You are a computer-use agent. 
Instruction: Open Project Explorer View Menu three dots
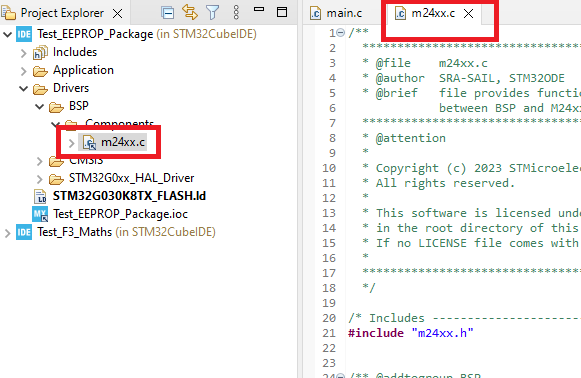[x=236, y=13]
